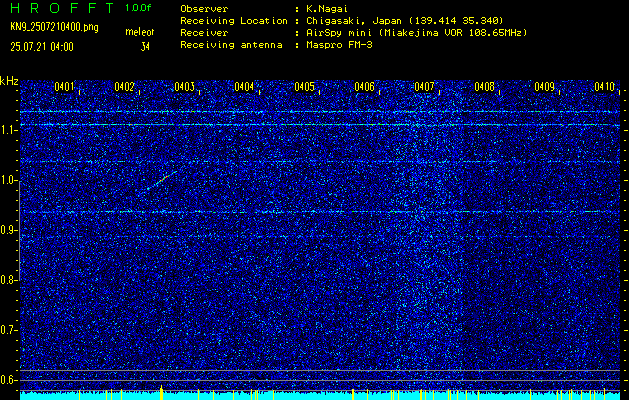
Task: Click the 0.9 frequency axis label
Action: point(8,230)
